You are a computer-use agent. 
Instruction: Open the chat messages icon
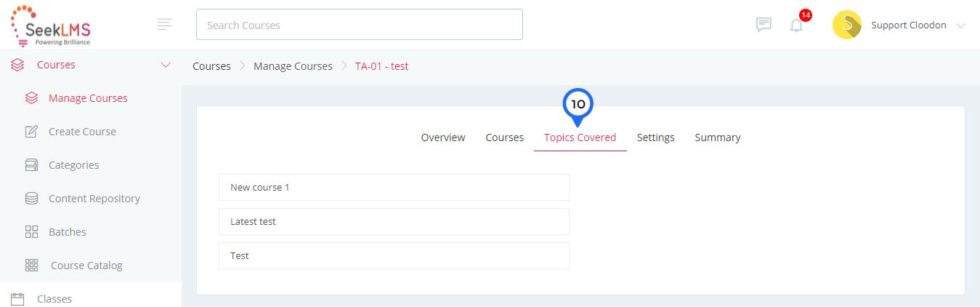pyautogui.click(x=764, y=25)
